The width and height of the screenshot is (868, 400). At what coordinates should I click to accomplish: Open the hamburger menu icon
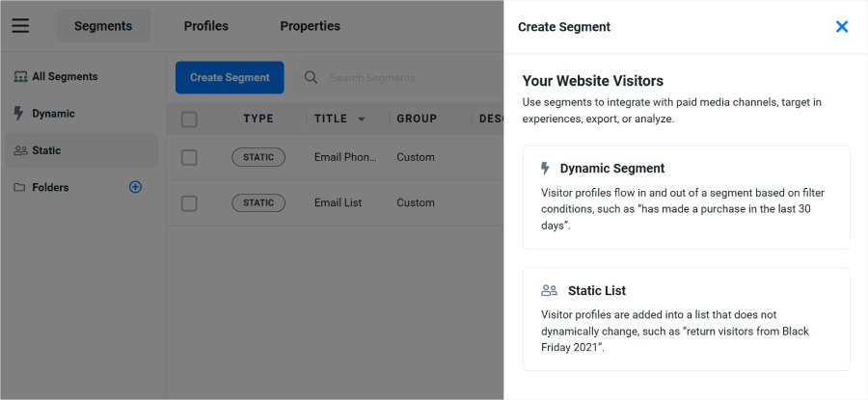tap(20, 26)
